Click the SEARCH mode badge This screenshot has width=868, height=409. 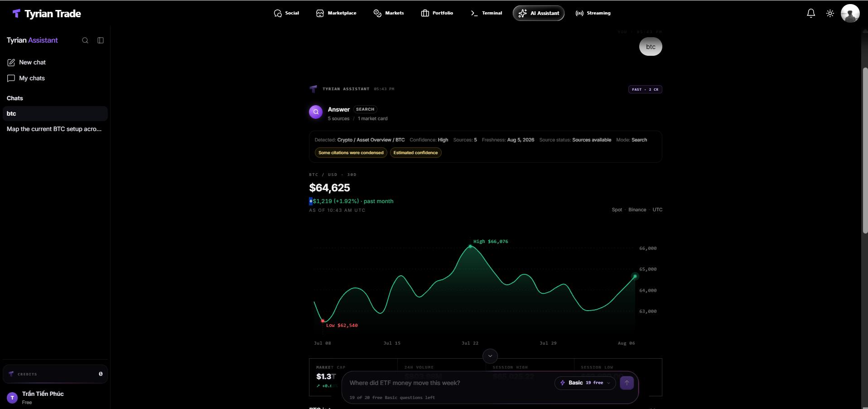click(x=365, y=109)
